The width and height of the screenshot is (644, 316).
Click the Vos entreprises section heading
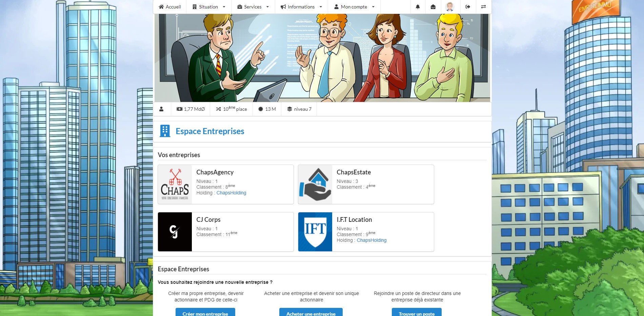coord(179,155)
